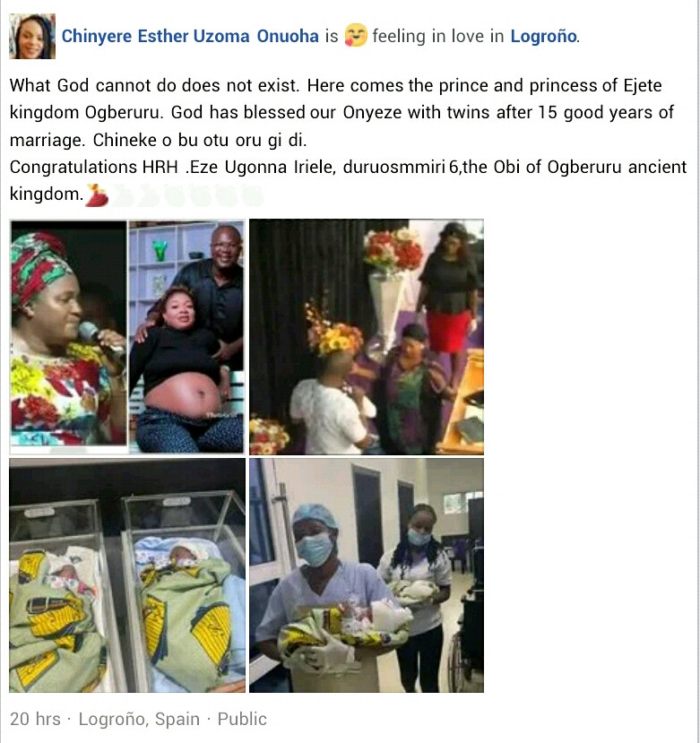Screen dimensions: 700x743
Task: Open photo of pregnant woman with man
Action: (186, 337)
